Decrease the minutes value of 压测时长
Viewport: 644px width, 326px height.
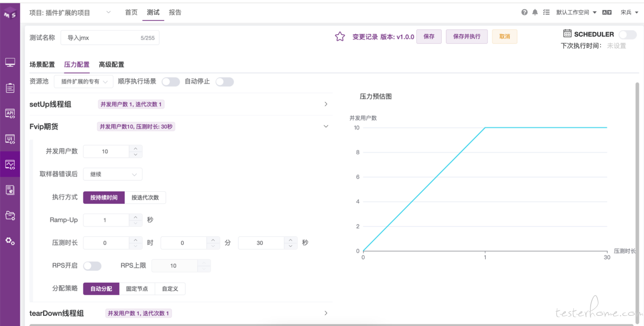tap(213, 246)
